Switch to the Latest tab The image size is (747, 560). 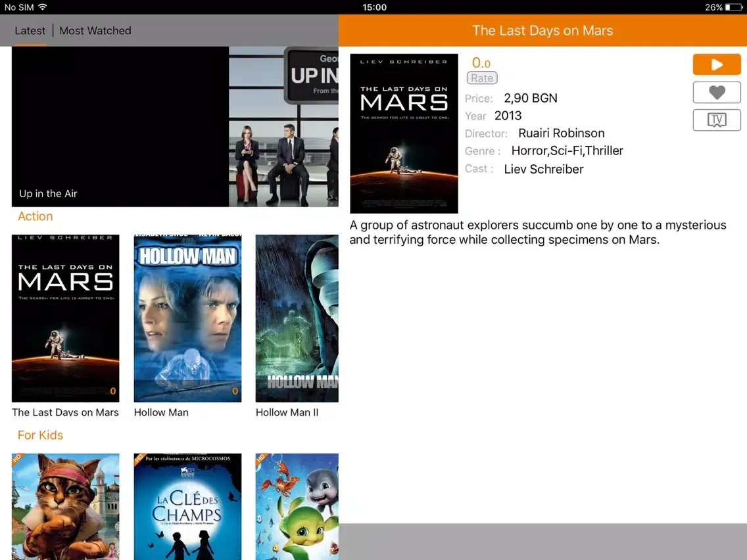pos(30,30)
